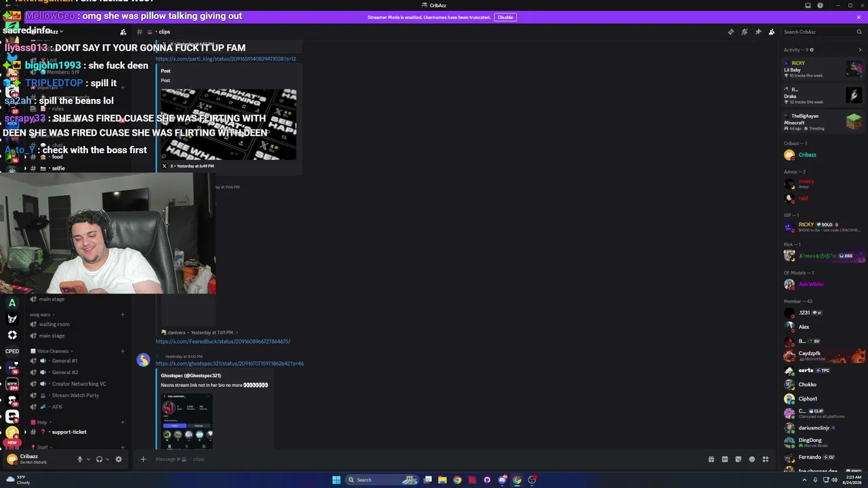Open headphone output options dropdown arrow
This screenshot has height=488, width=868.
coord(107,459)
